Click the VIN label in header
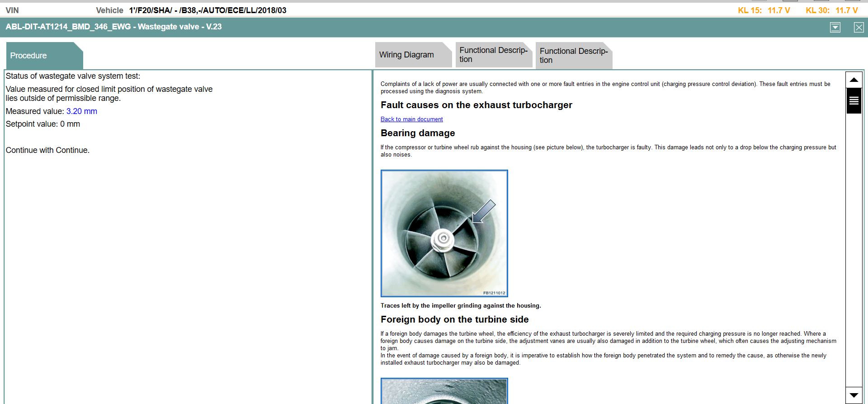 coord(12,10)
